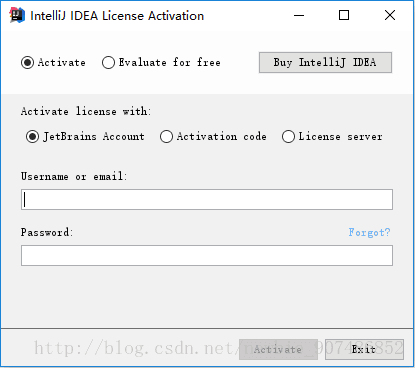Select JetBrains Account activation method
Viewport: 415px width, 368px height.
point(85,136)
